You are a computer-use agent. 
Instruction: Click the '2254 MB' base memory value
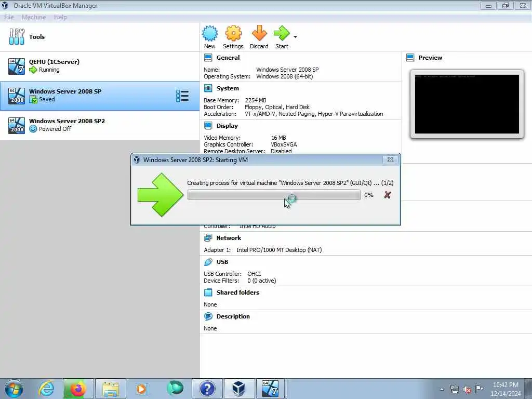pos(256,100)
